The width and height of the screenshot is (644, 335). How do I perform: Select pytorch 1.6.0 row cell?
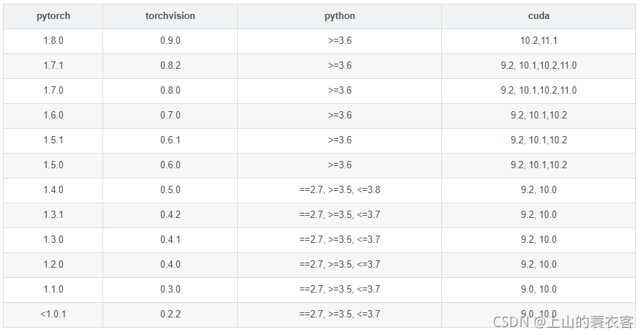click(53, 116)
